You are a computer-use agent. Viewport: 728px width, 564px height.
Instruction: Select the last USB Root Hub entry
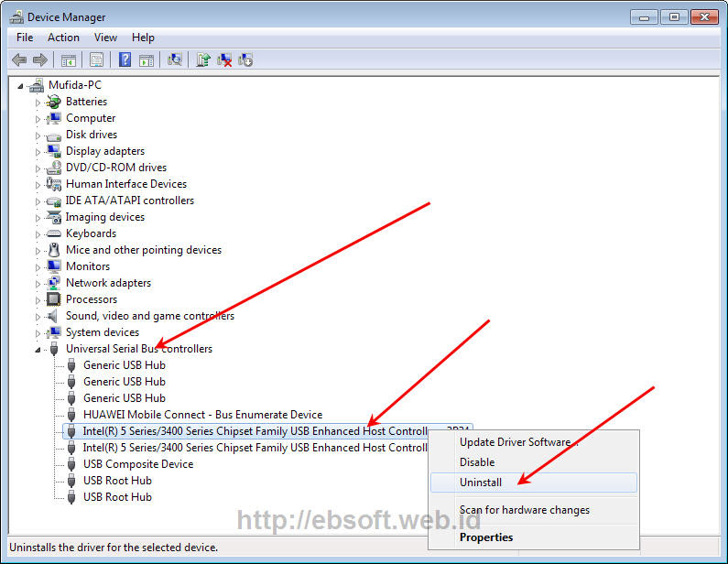[x=117, y=497]
